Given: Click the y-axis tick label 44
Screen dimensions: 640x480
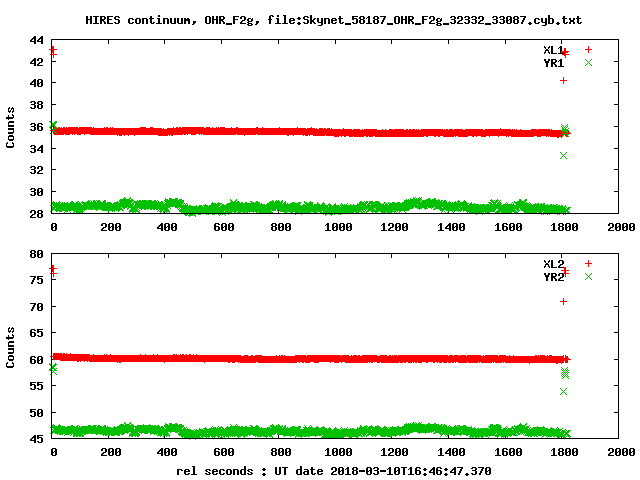Looking at the screenshot, I should [x=36, y=40].
